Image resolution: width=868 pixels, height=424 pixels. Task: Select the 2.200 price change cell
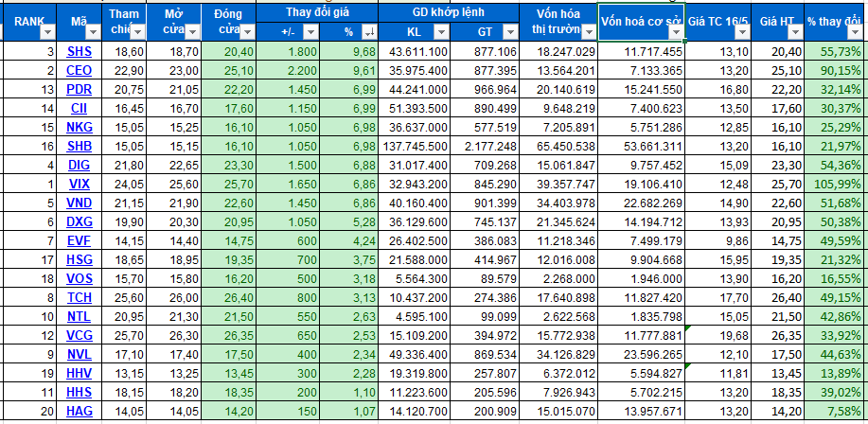tap(289, 70)
